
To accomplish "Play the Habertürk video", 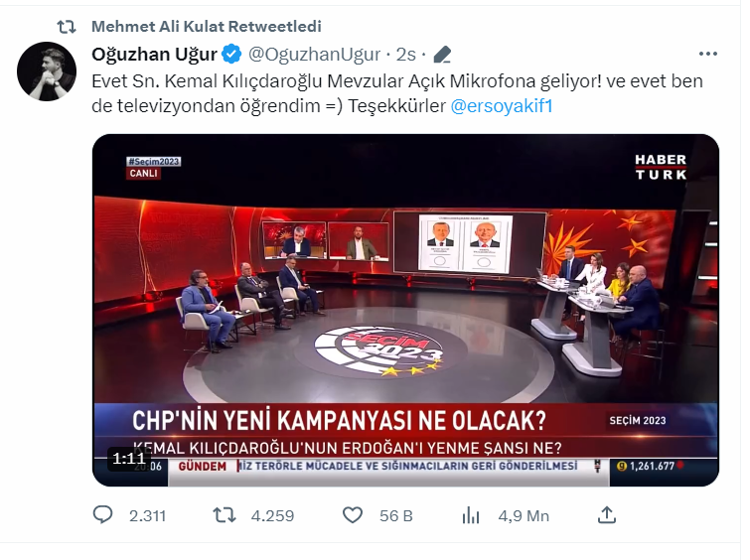I will tap(405, 310).
